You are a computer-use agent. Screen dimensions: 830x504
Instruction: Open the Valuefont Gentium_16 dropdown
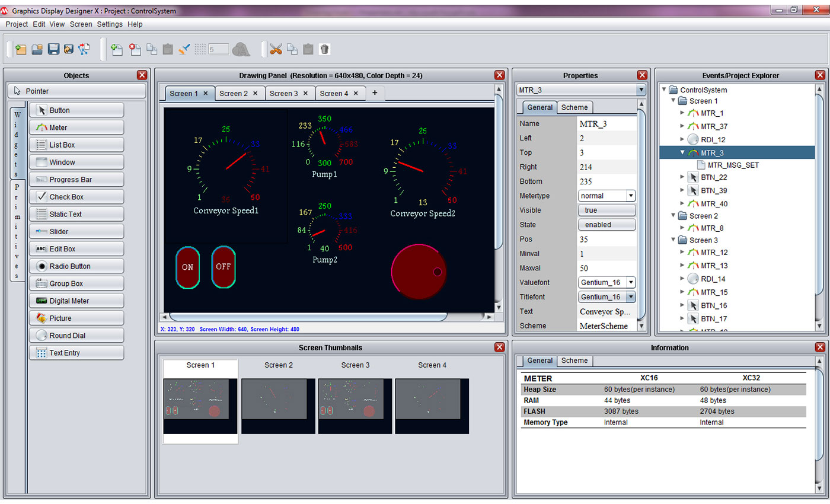(x=630, y=283)
